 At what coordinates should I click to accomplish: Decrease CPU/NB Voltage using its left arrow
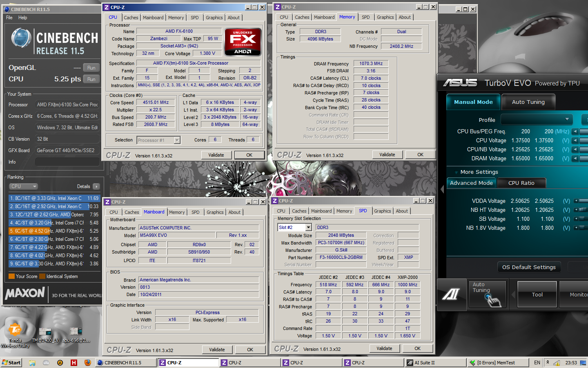[575, 150]
